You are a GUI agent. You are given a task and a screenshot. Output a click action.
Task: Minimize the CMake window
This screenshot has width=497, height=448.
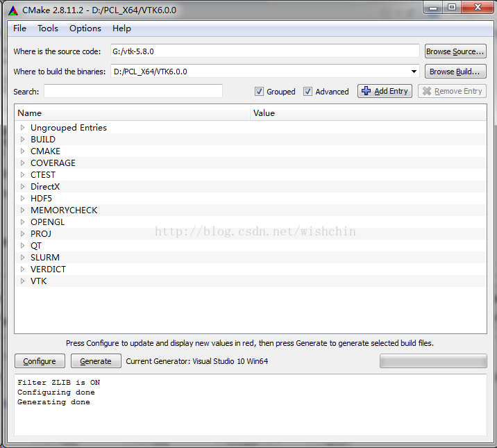[433, 8]
